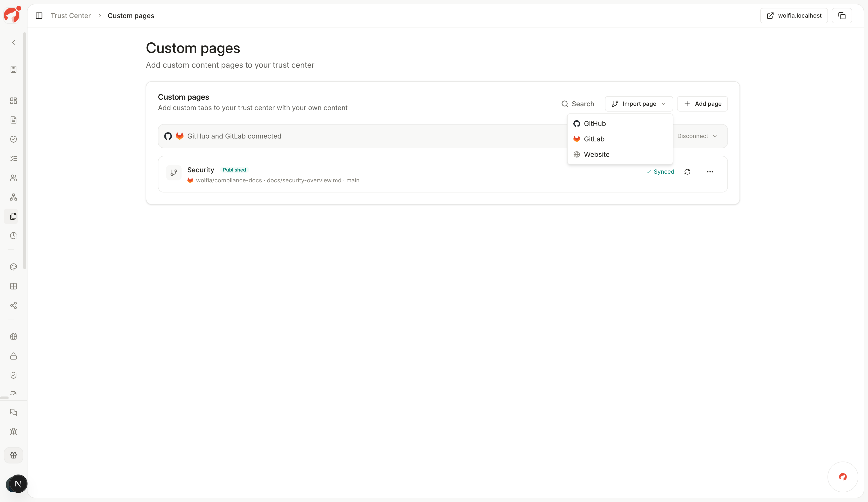The width and height of the screenshot is (868, 502).
Task: Click wolfia/compliance-docs repository path text
Action: (229, 180)
